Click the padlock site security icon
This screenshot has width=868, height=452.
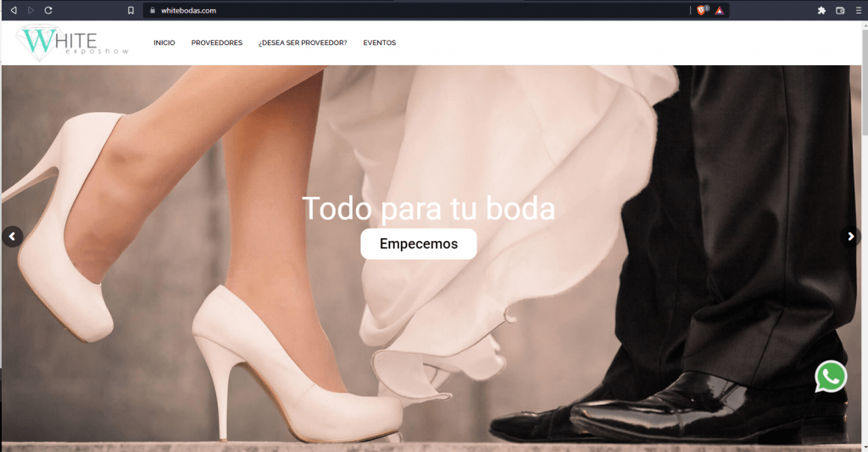point(153,10)
